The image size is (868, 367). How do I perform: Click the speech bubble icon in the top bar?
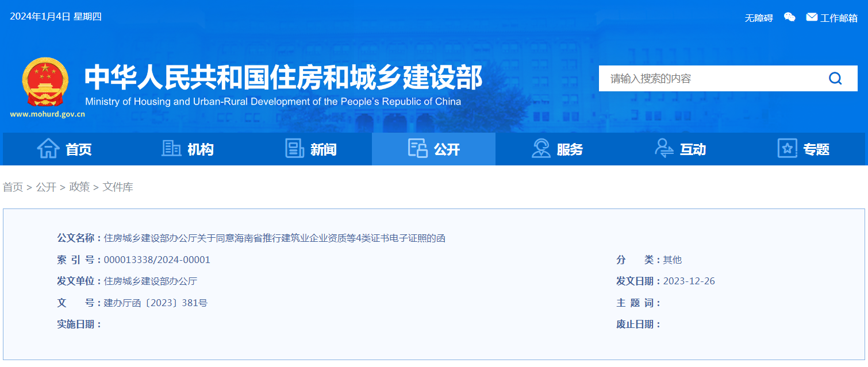point(789,17)
